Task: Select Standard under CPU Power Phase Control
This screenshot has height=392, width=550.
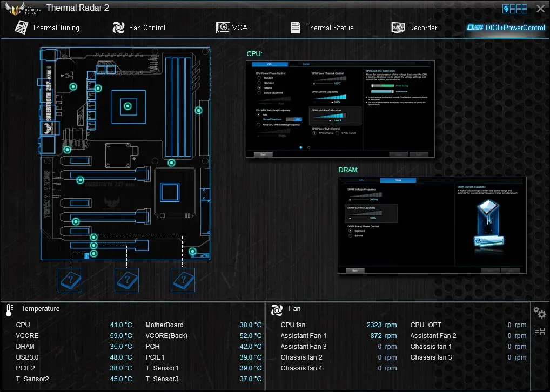Action: (259, 78)
